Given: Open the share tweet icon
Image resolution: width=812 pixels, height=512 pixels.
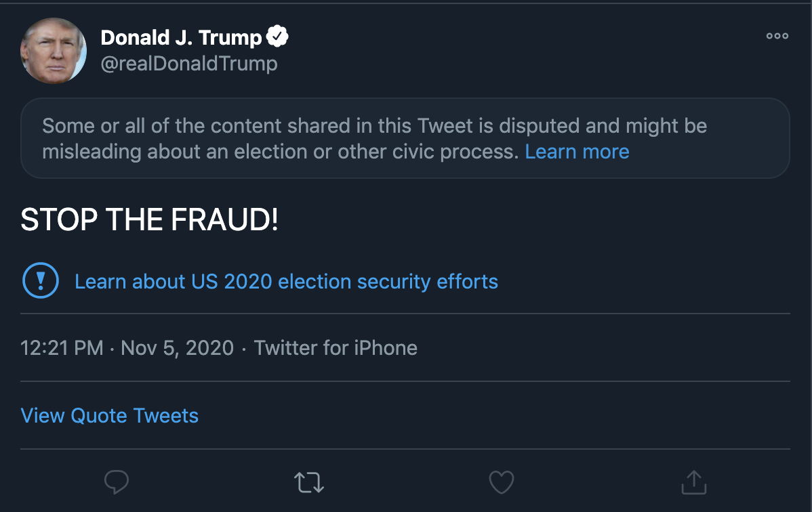Looking at the screenshot, I should (694, 482).
